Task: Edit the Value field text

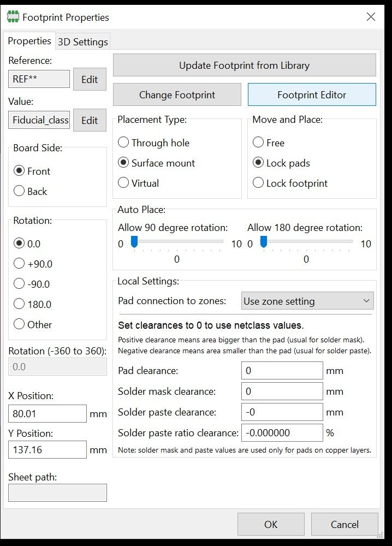Action: pos(39,120)
